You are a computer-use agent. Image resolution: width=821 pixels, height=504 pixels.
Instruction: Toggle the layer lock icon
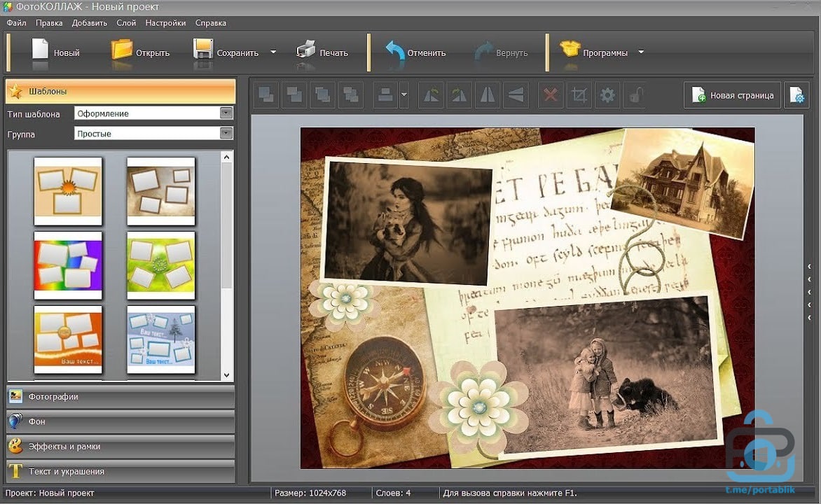[x=635, y=95]
